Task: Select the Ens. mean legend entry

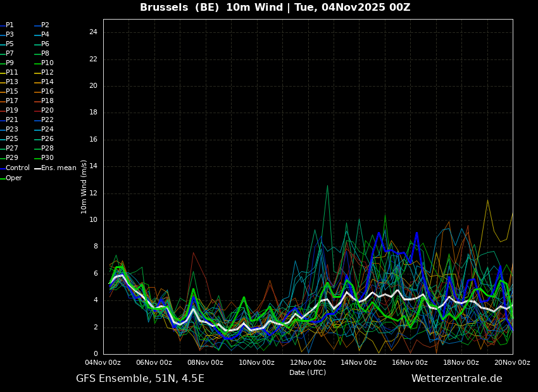Action: coord(59,168)
